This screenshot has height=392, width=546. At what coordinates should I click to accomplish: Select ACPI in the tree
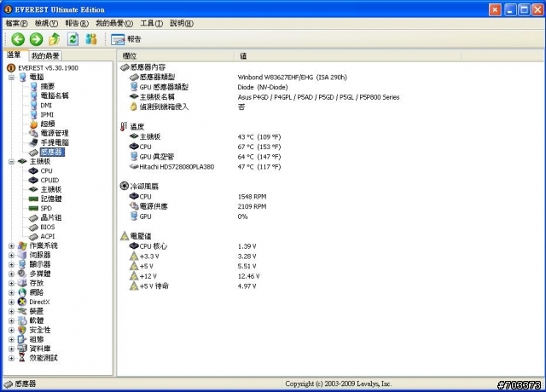coord(48,237)
